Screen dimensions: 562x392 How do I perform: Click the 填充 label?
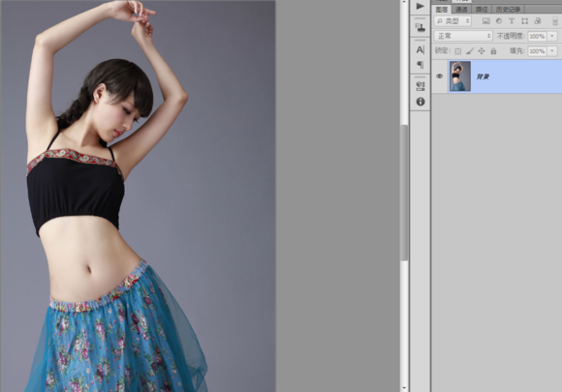[x=517, y=51]
